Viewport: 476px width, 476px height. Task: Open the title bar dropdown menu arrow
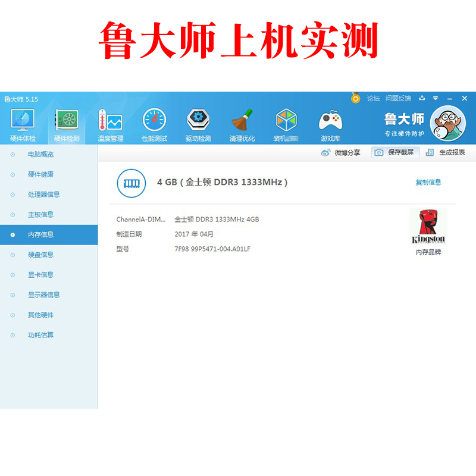pos(436,98)
